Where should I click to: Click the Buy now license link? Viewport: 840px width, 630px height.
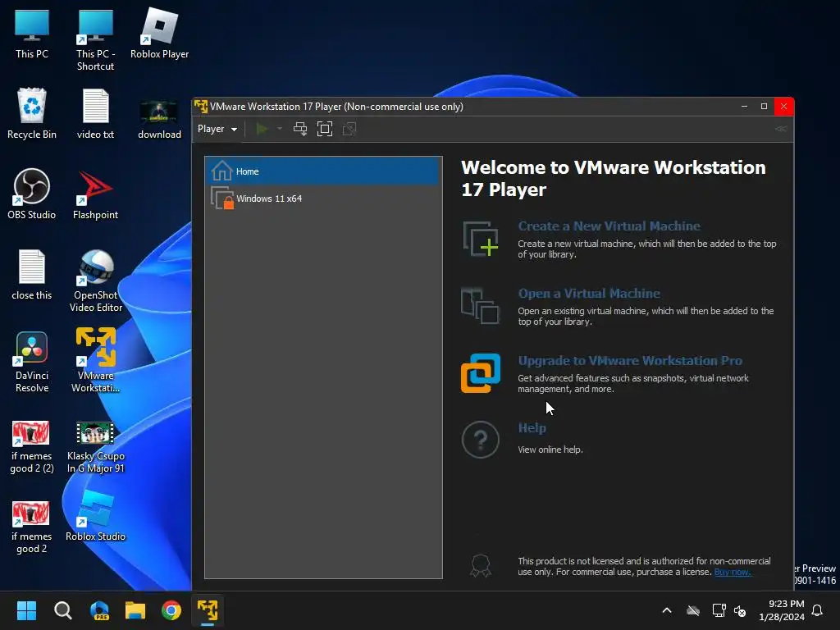733,572
